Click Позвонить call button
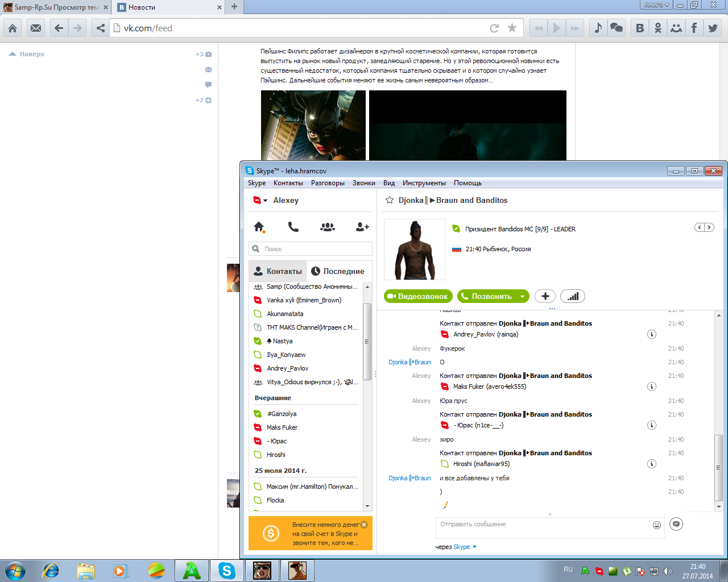The height and width of the screenshot is (582, 728). [x=487, y=296]
